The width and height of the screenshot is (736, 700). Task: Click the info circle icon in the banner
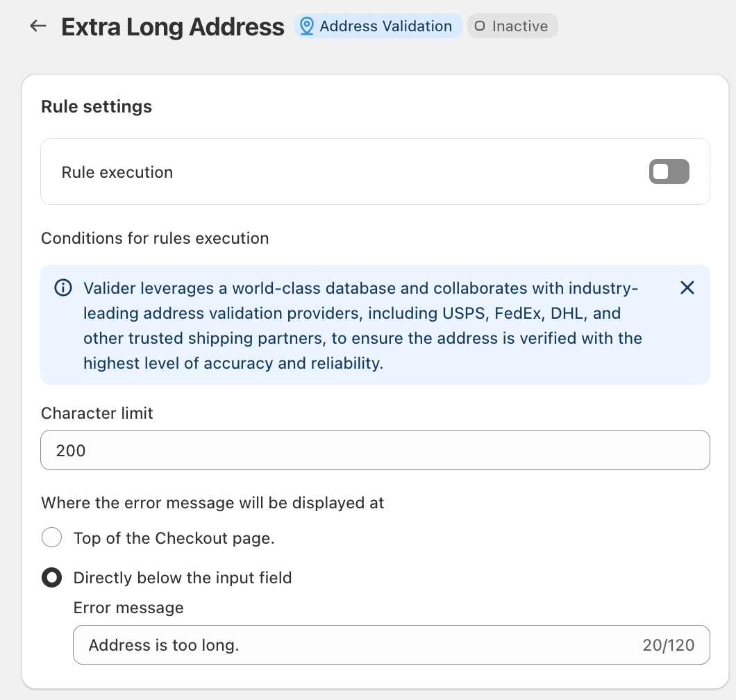tap(63, 287)
